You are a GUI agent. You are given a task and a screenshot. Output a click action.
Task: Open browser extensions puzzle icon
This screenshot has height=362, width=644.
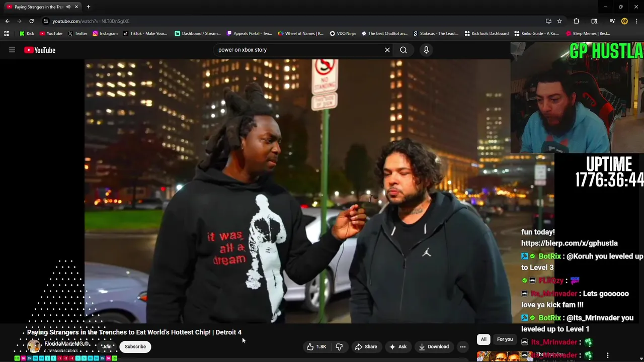[577, 21]
